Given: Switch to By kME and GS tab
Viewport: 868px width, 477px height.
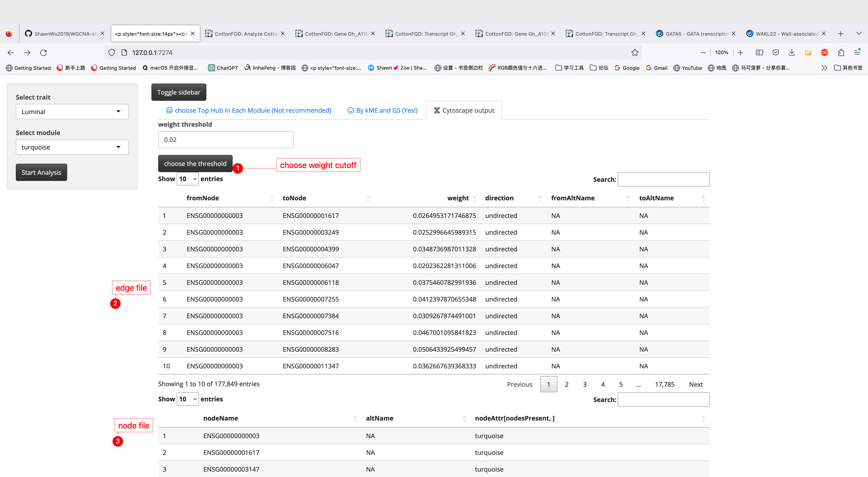Looking at the screenshot, I should pyautogui.click(x=382, y=110).
